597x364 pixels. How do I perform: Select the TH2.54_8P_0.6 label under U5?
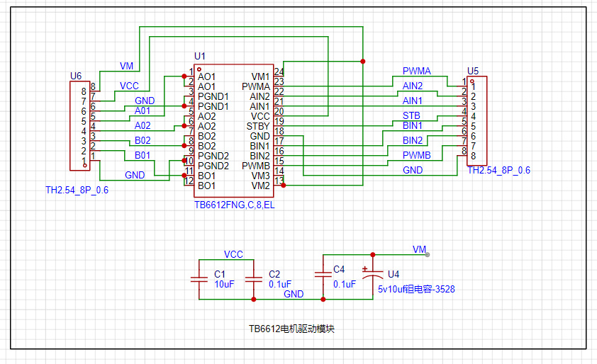coord(498,171)
